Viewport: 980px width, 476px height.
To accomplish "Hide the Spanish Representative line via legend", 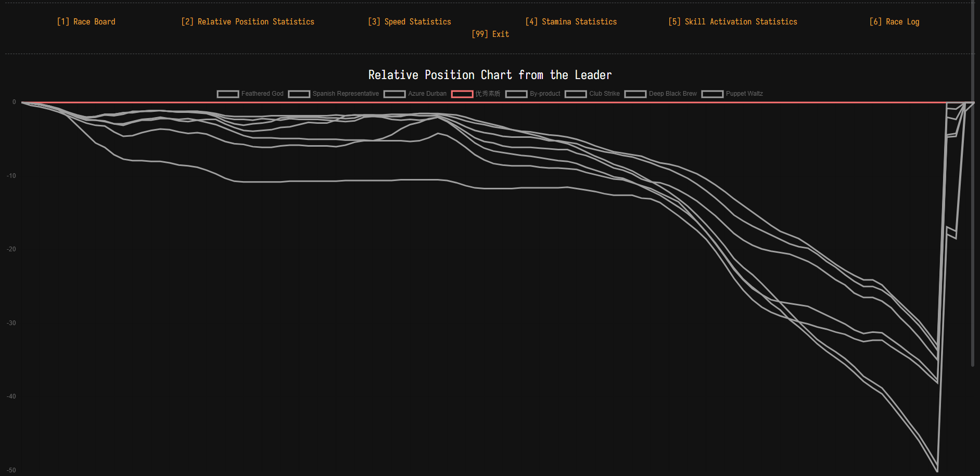I will [x=334, y=94].
